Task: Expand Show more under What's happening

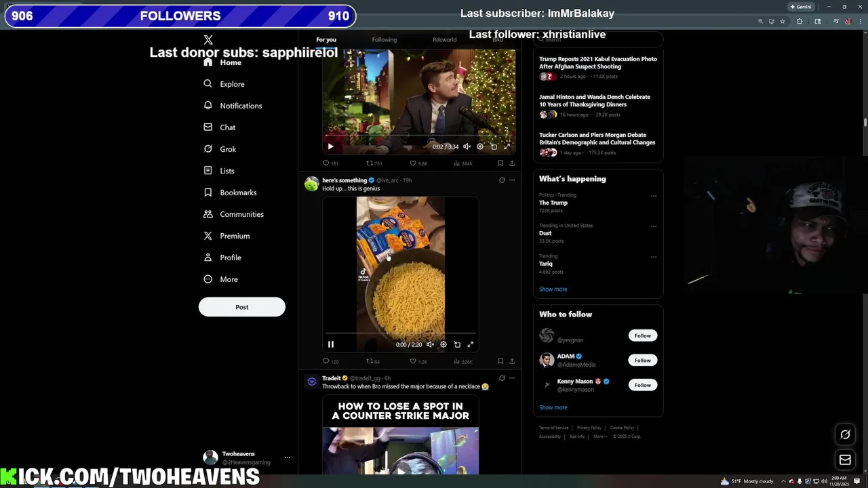Action: [553, 289]
